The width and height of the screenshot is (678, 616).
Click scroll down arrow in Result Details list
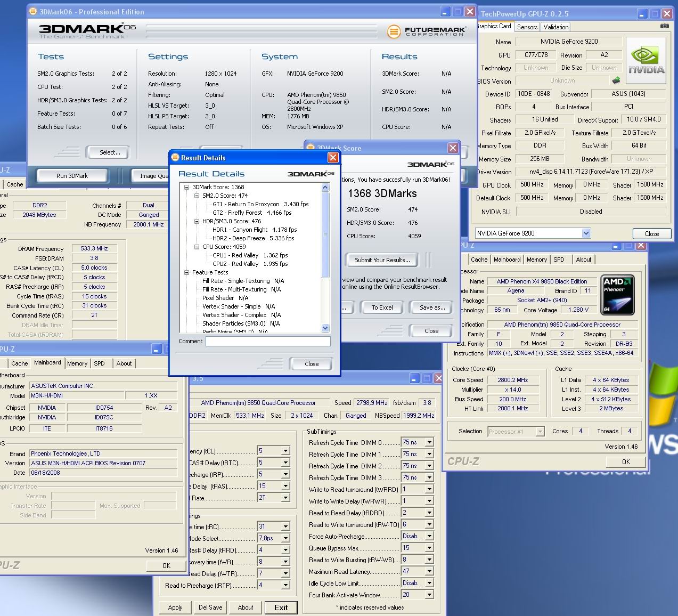[325, 328]
